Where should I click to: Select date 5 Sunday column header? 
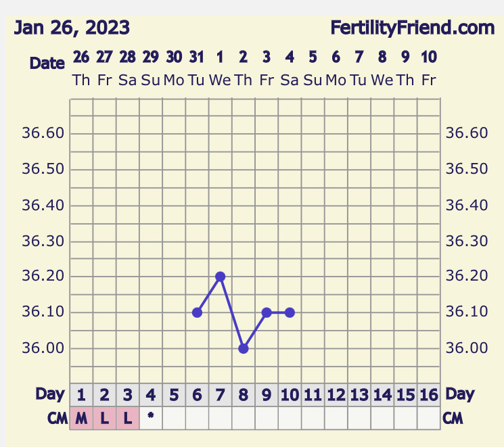[313, 68]
